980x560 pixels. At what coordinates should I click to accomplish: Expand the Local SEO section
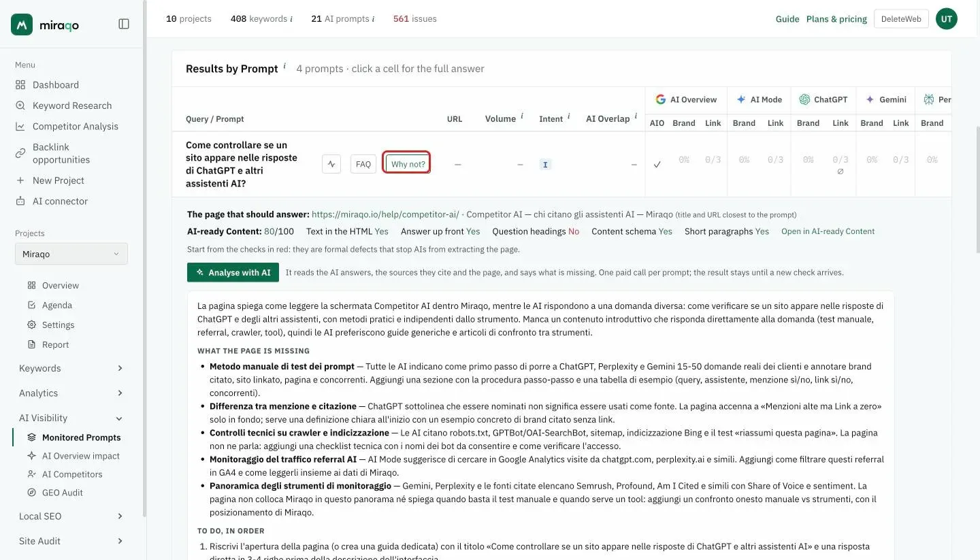tap(71, 516)
